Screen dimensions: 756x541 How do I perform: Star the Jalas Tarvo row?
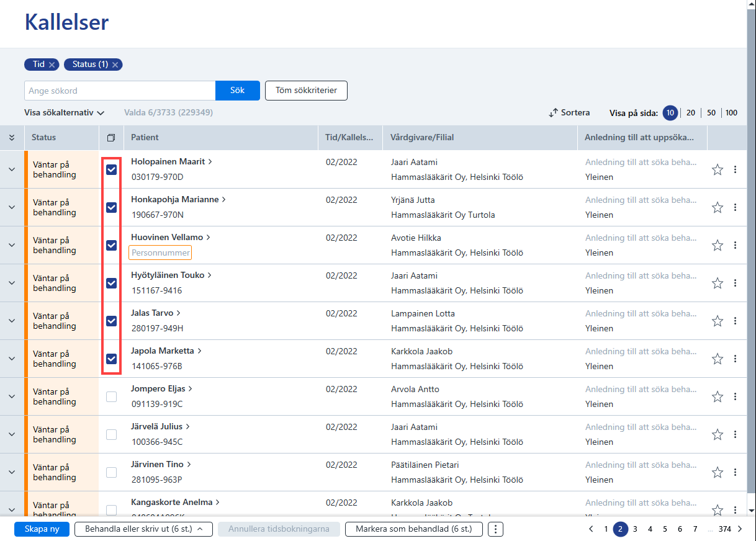coord(718,321)
